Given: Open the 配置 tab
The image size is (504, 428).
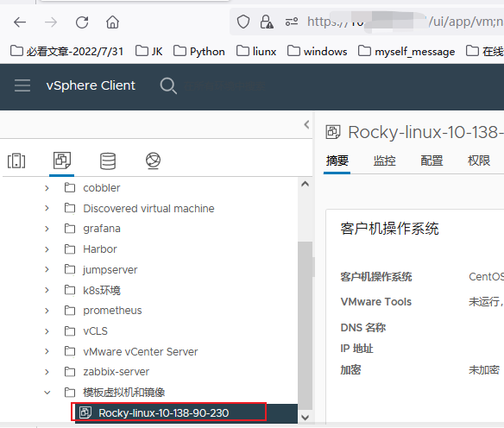Looking at the screenshot, I should [x=432, y=160].
